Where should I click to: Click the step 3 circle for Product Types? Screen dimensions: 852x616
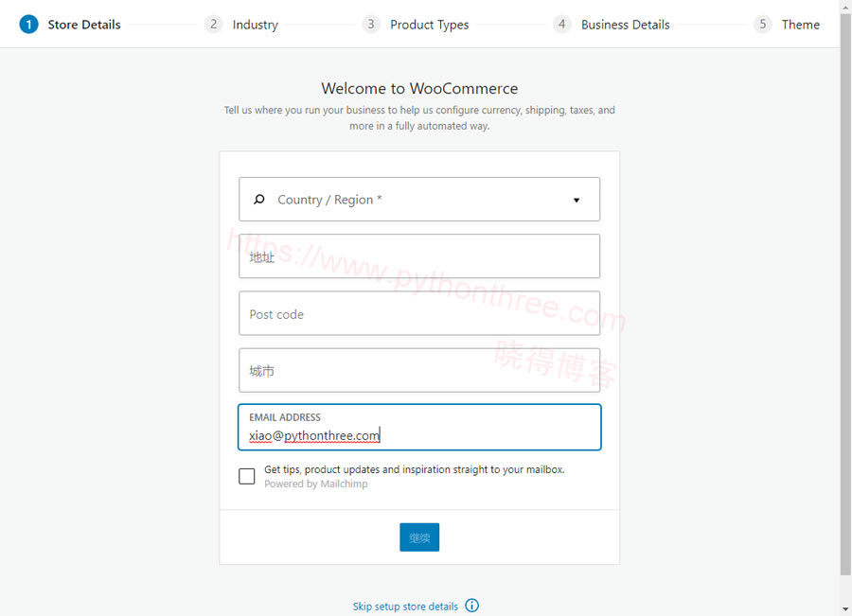[x=370, y=25]
